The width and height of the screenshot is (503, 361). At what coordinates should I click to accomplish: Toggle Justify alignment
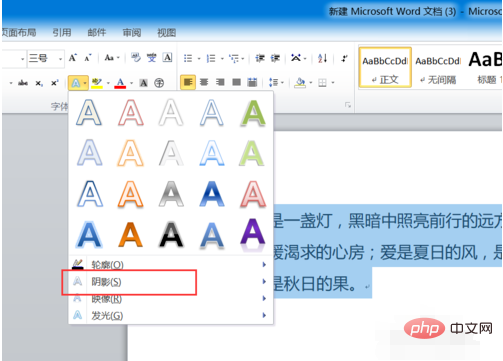click(x=236, y=82)
